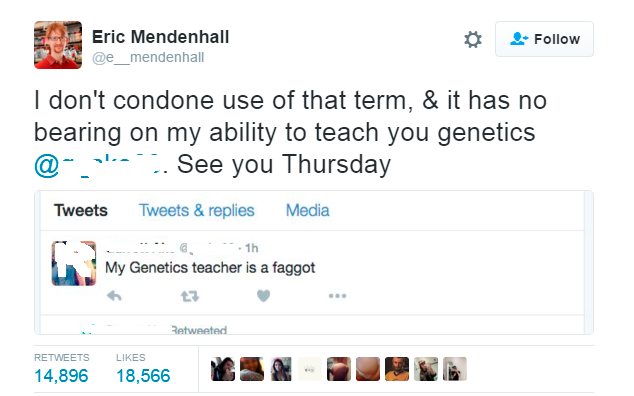Click the retweet icon on embedded tweet
Screen dimensions: 634x396
[190, 296]
